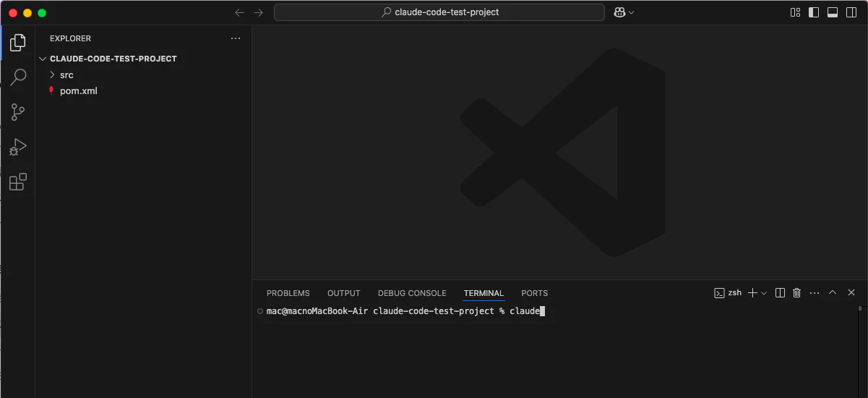Split the terminal
This screenshot has height=398, width=868.
point(780,293)
